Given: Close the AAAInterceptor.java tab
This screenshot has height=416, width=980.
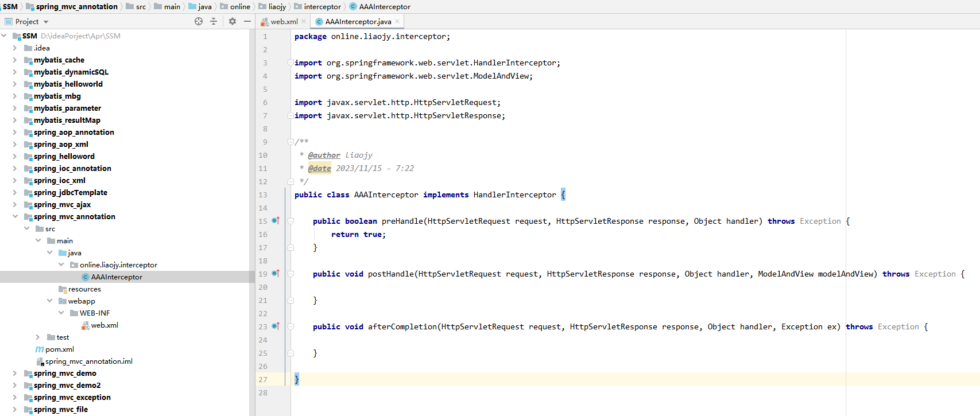Looking at the screenshot, I should pos(397,21).
